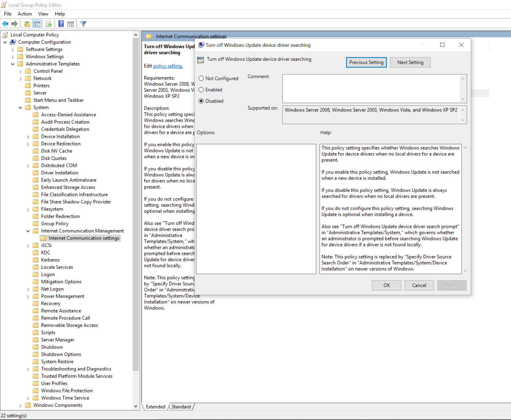Click the Next Setting button
This screenshot has width=511, height=420.
point(410,62)
